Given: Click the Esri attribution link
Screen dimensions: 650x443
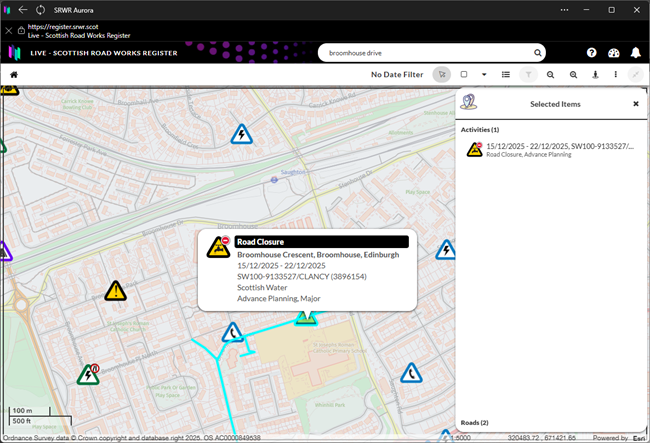Looking at the screenshot, I should (639, 438).
